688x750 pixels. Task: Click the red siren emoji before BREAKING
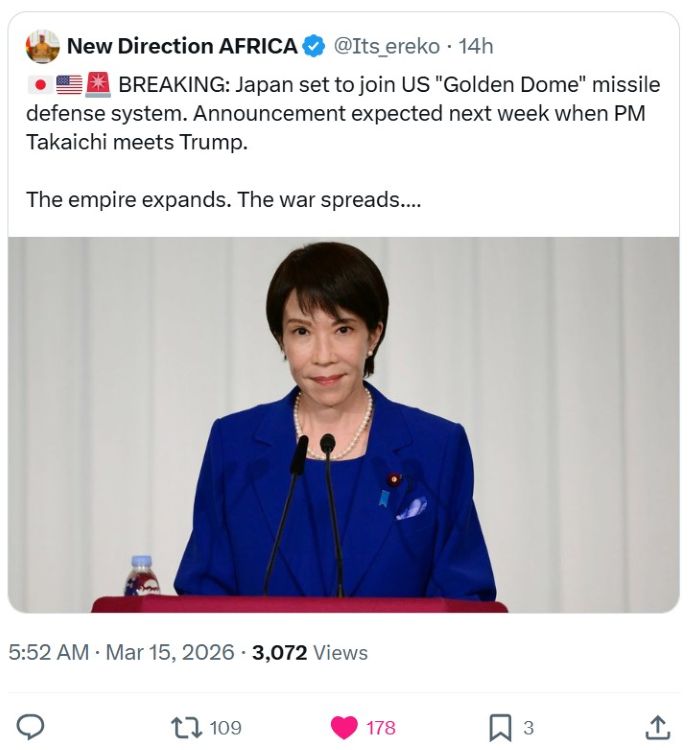pos(98,85)
